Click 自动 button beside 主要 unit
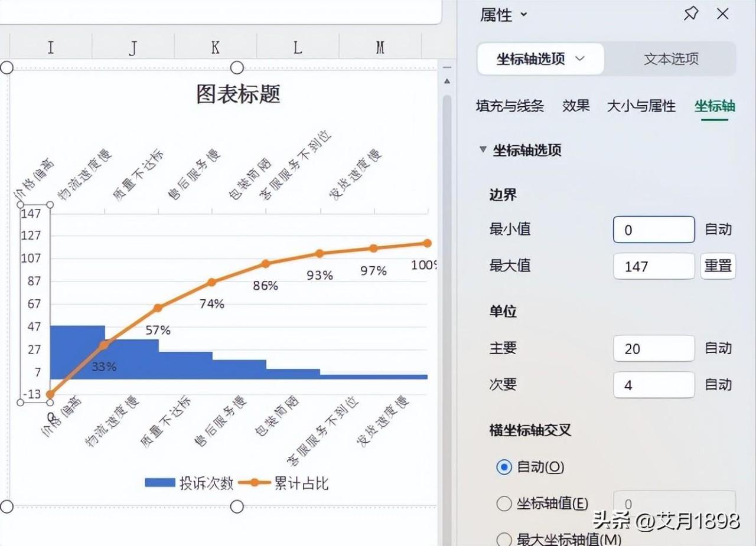This screenshot has height=546, width=756. click(x=718, y=348)
